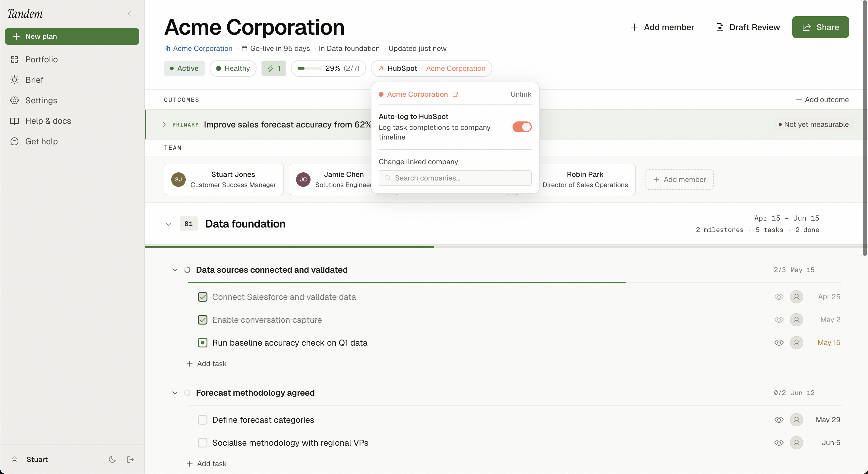Click assignee avatar for Connect Salesforce task

796,297
